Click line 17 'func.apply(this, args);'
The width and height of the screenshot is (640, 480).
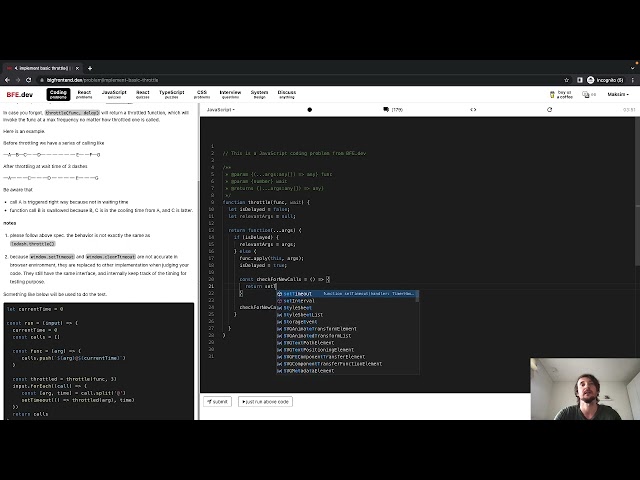(x=271, y=258)
